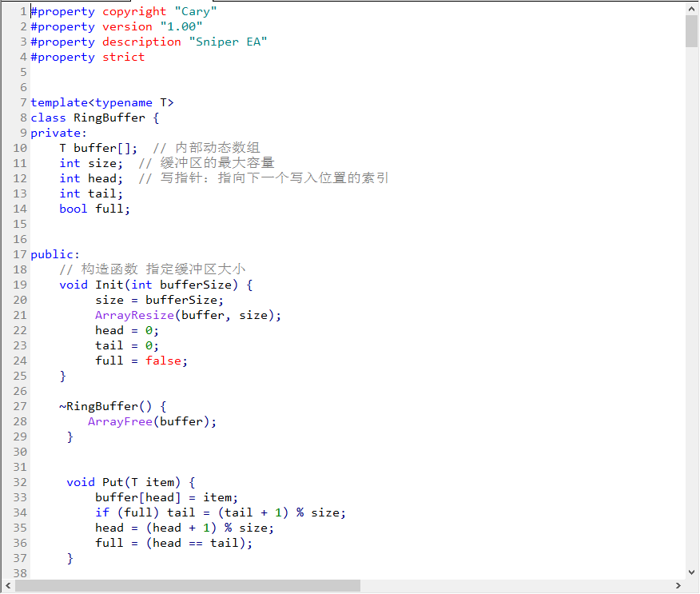Click line number 30 in the gutter

[20, 452]
